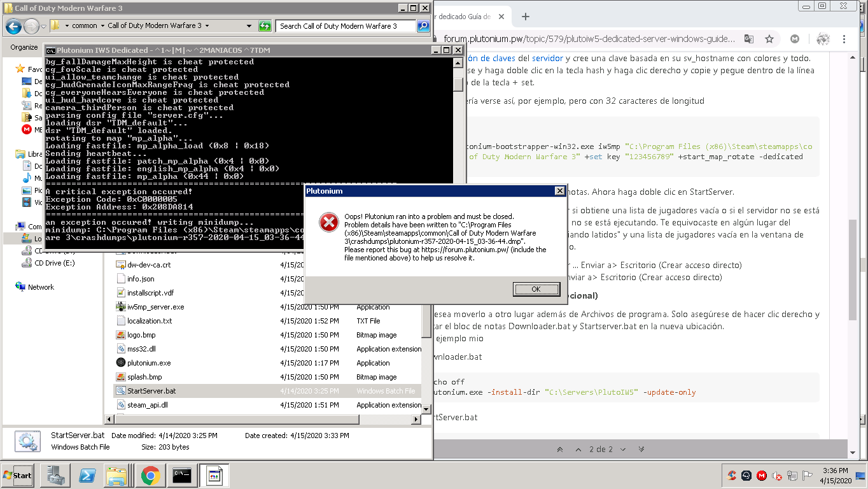The height and width of the screenshot is (489, 868).
Task: Select localization.txt file
Action: point(150,321)
